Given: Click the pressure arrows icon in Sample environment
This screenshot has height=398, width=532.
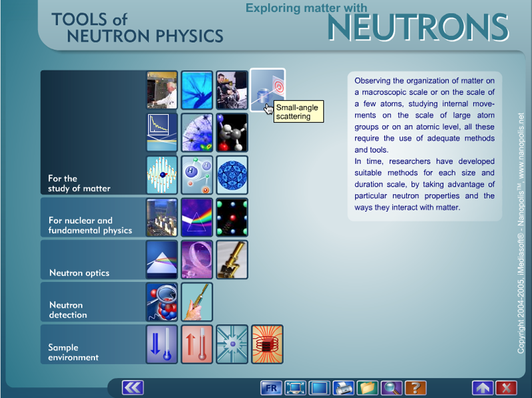Looking at the screenshot, I should (x=232, y=344).
